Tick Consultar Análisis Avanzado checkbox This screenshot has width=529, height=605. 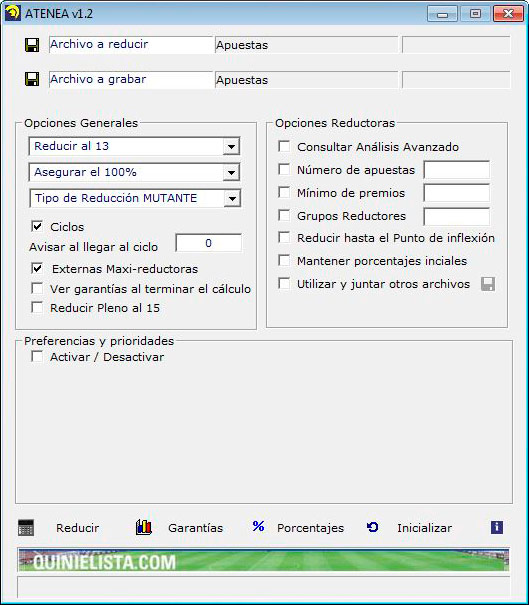point(284,146)
